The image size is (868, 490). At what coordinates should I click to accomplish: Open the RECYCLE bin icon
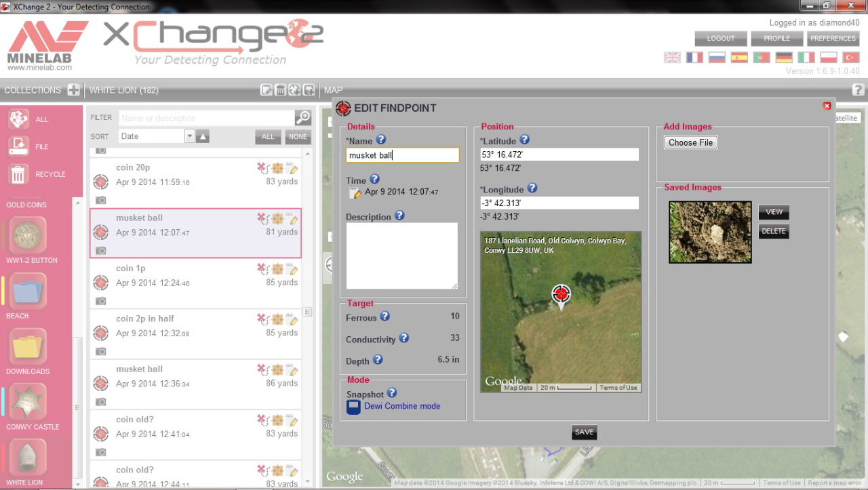(18, 174)
